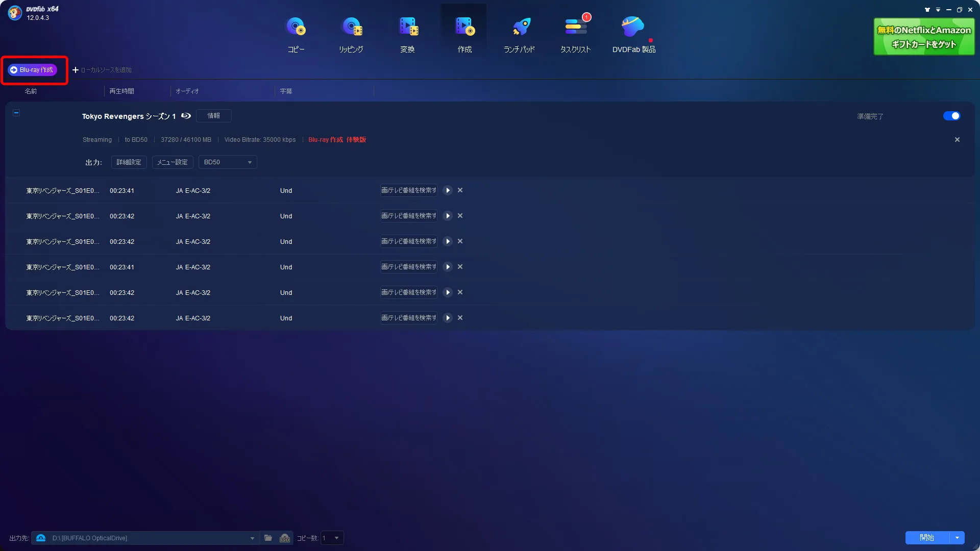980x551 pixels.
Task: Expand the BD50 output size dropdown
Action: pyautogui.click(x=228, y=162)
